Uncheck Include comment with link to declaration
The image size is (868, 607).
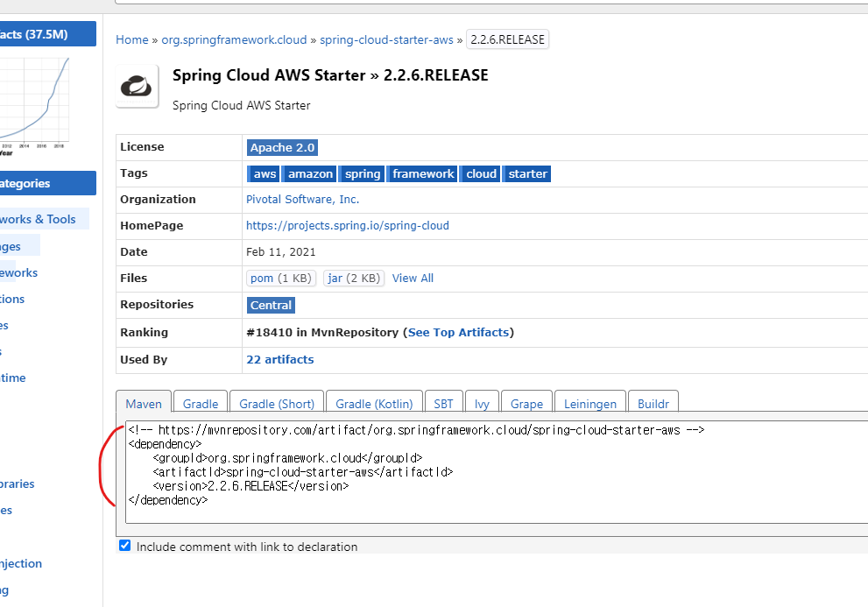(x=124, y=545)
